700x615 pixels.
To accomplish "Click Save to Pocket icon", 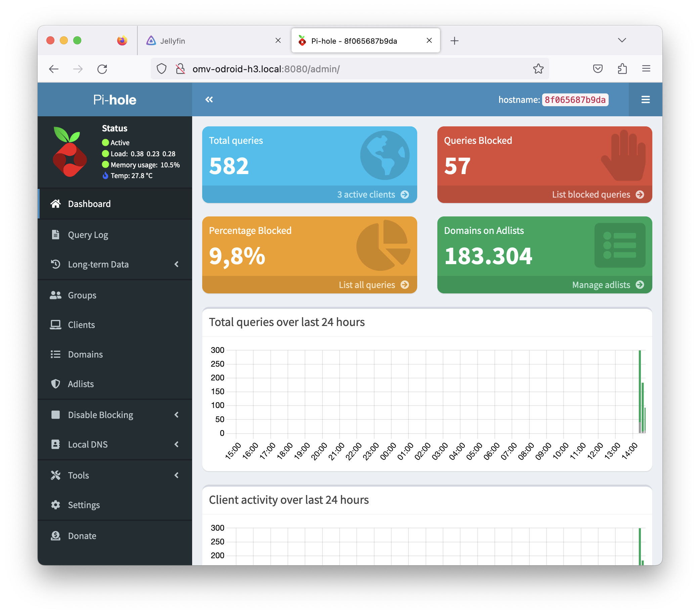I will [598, 69].
